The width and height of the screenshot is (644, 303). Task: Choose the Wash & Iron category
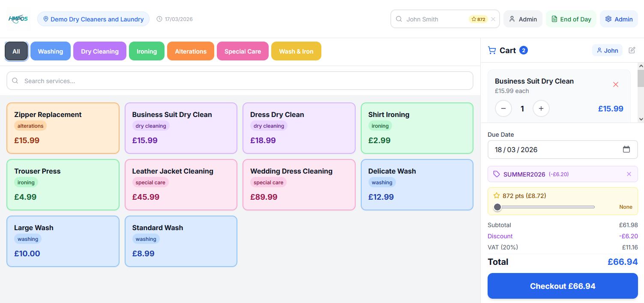click(296, 51)
